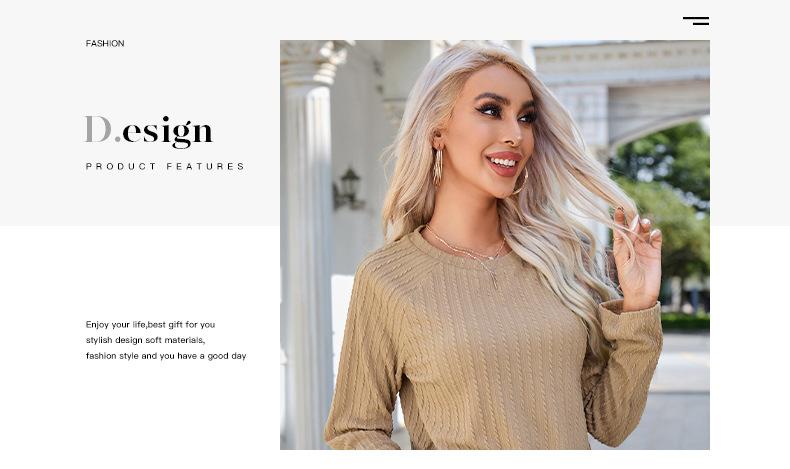
Task: Click the wall lantern in the photo
Action: (x=348, y=188)
